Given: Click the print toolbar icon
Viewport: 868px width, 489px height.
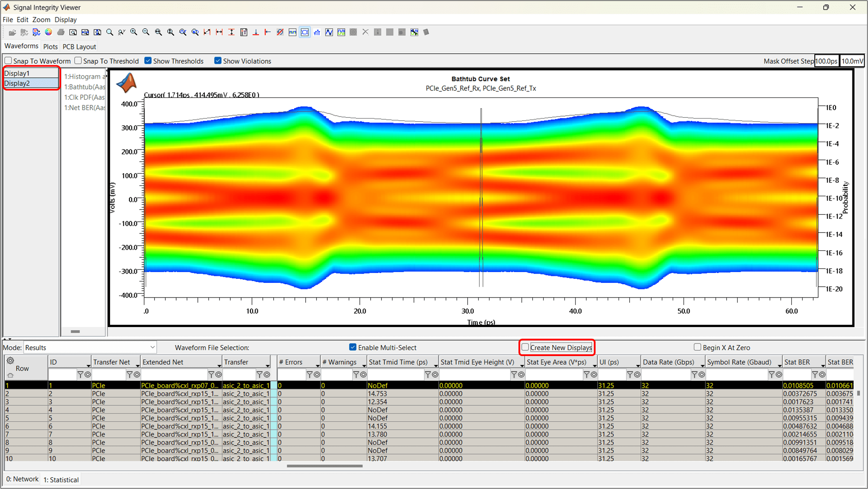Looking at the screenshot, I should tap(61, 32).
